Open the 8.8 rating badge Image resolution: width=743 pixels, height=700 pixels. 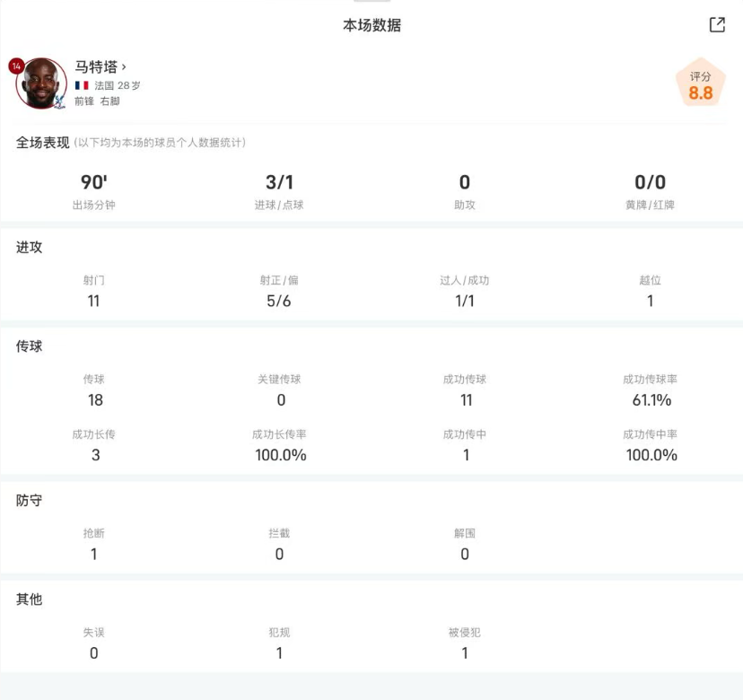(x=700, y=85)
